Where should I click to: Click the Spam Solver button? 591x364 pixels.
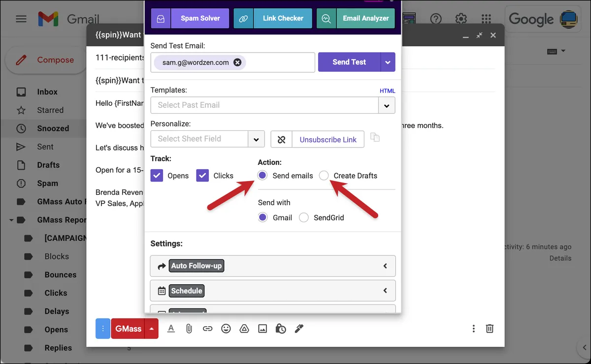pyautogui.click(x=190, y=18)
